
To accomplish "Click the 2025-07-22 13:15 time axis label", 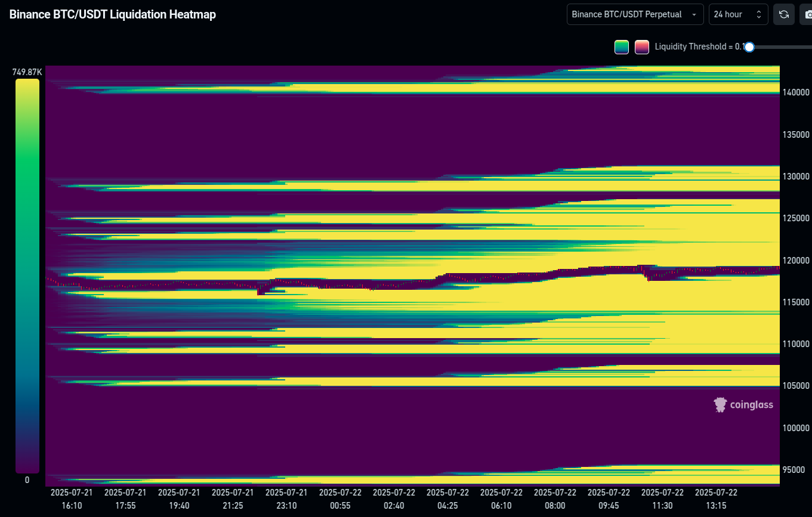I will (x=716, y=499).
